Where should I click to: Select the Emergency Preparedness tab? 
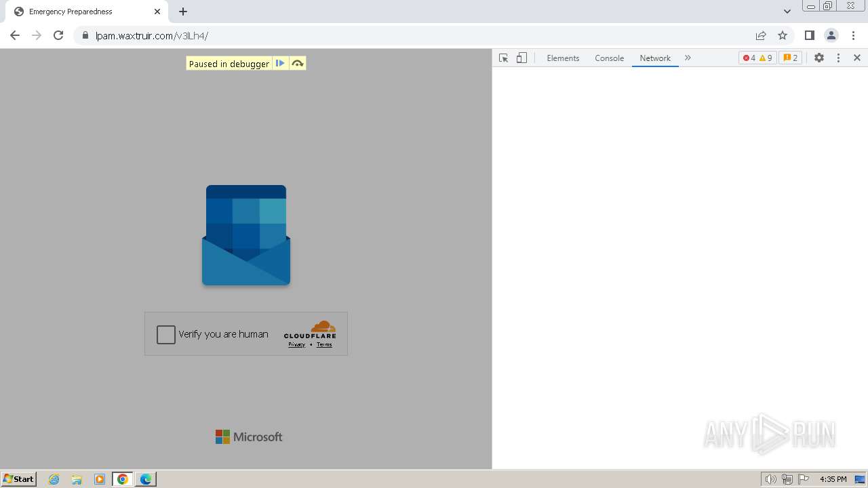[86, 12]
